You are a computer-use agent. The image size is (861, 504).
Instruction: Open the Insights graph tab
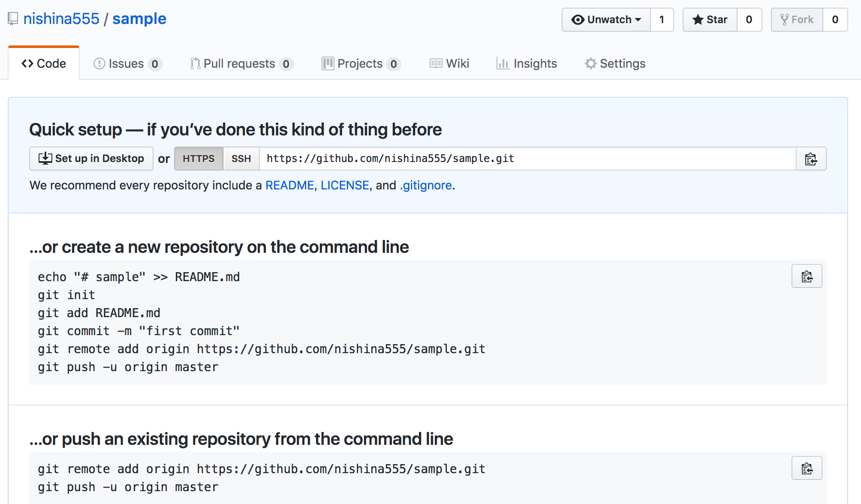527,63
